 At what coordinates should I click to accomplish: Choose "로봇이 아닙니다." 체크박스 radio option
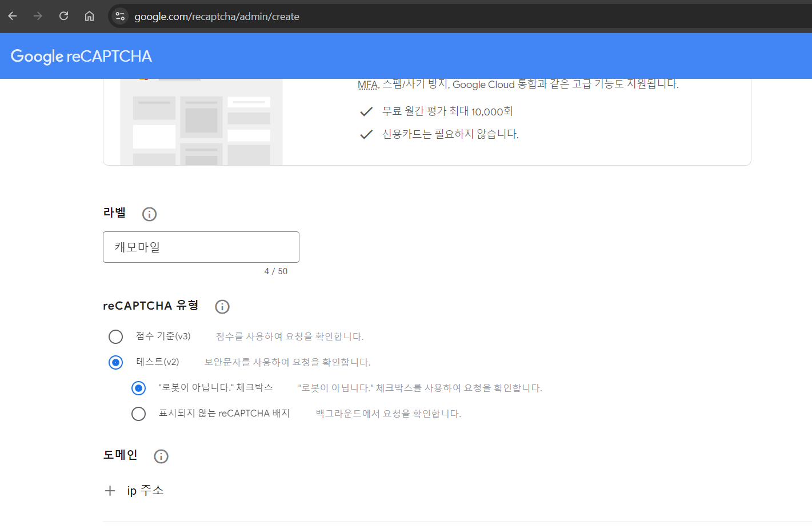pyautogui.click(x=138, y=388)
